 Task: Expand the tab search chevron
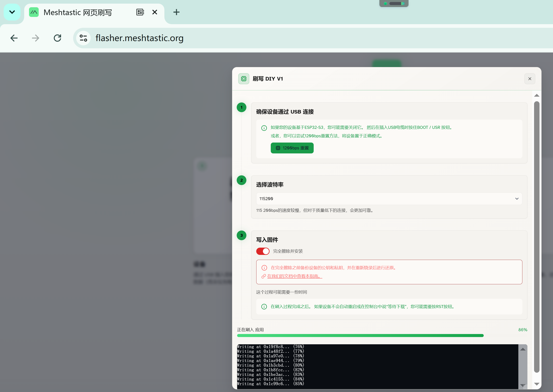12,12
